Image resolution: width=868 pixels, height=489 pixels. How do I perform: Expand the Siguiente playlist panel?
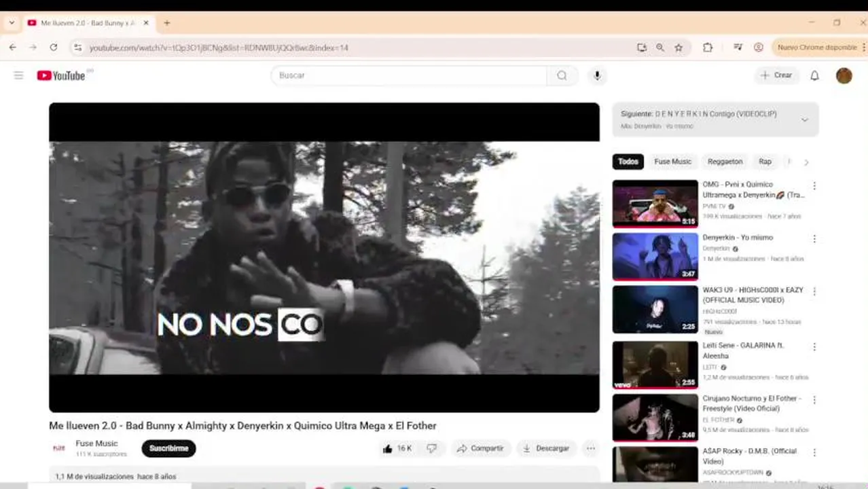tap(805, 120)
